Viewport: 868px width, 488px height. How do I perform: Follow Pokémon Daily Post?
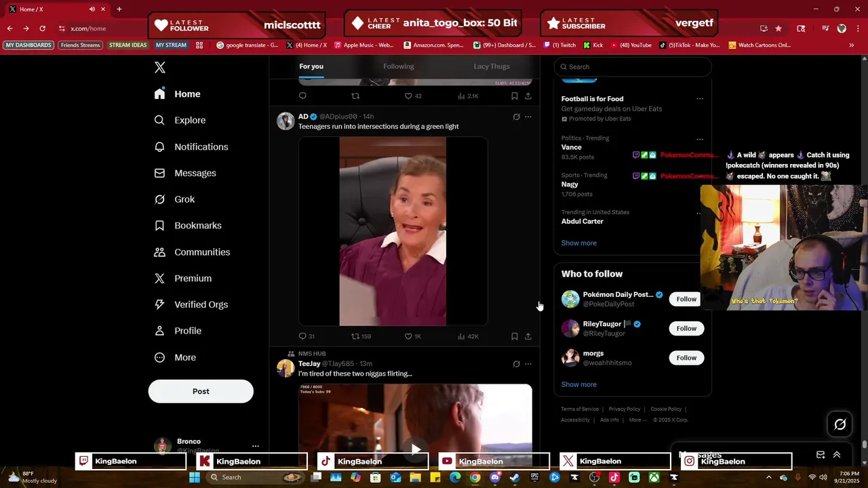click(686, 299)
